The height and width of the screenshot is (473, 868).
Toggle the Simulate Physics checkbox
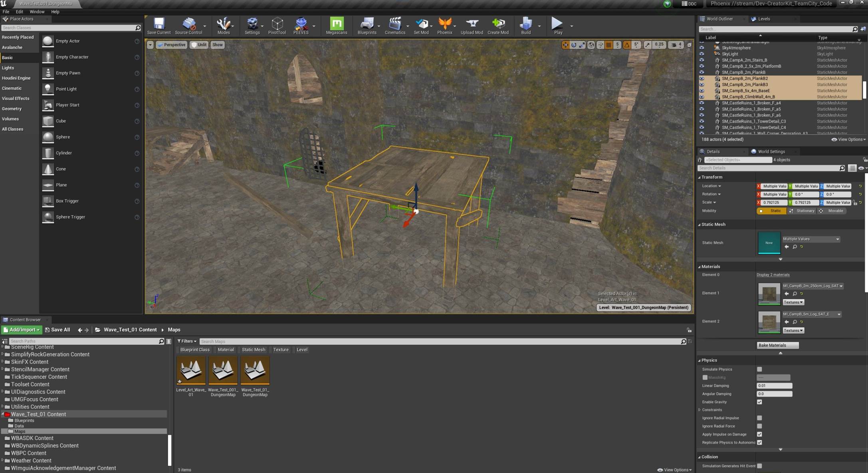tap(759, 369)
